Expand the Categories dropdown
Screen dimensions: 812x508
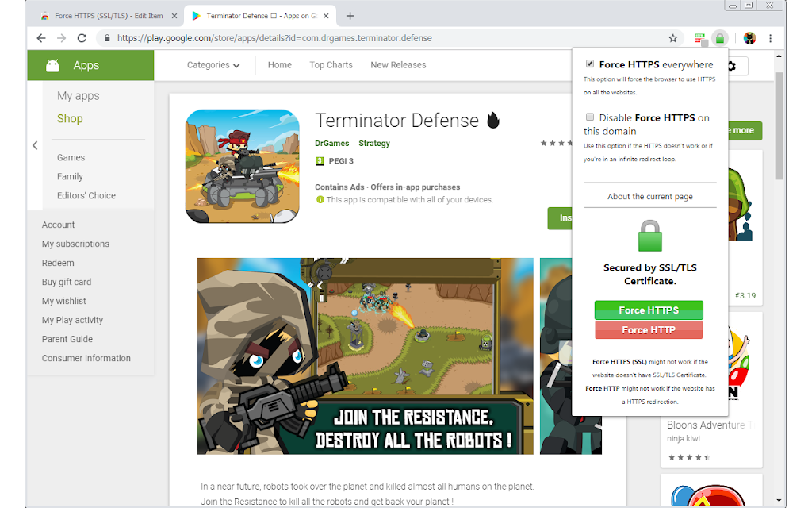[213, 65]
